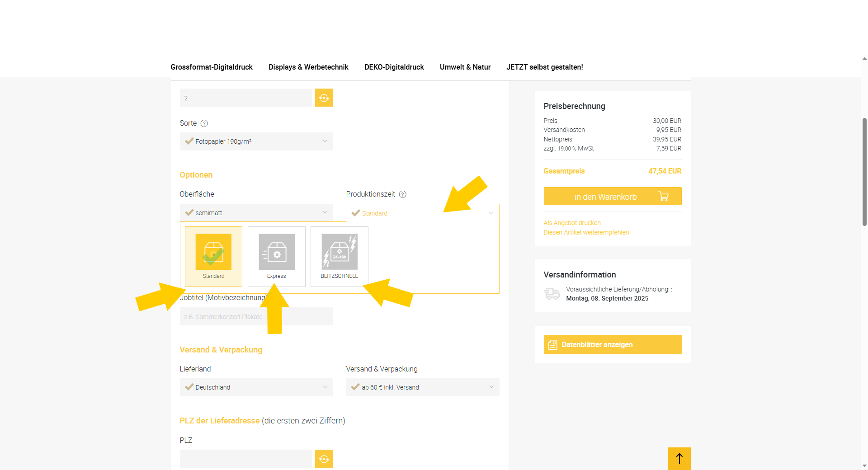Click the delivery truck icon in Versandinformation
This screenshot has width=868, height=470.
pyautogui.click(x=552, y=294)
